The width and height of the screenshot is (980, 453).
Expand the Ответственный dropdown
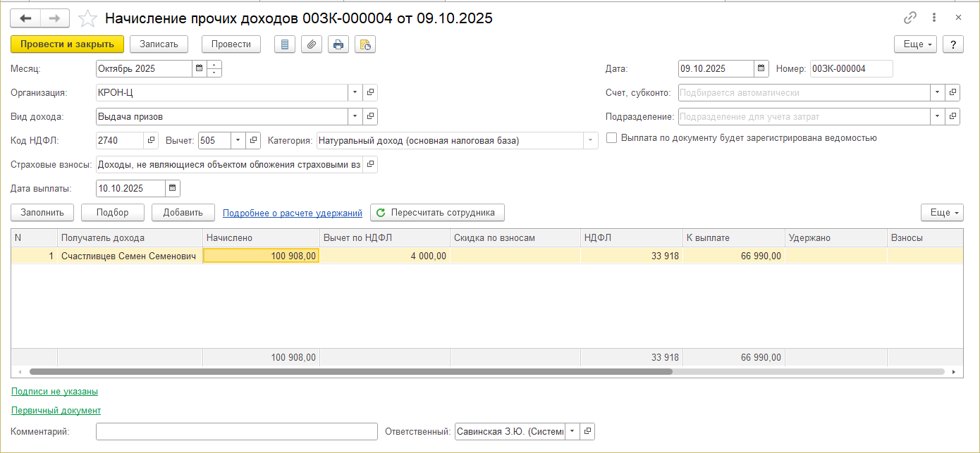pyautogui.click(x=572, y=431)
